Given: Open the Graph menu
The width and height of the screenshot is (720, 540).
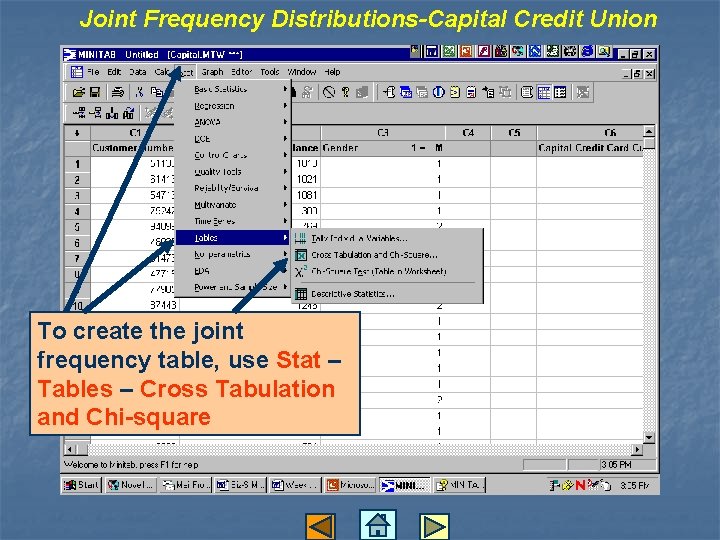Looking at the screenshot, I should click(x=212, y=72).
